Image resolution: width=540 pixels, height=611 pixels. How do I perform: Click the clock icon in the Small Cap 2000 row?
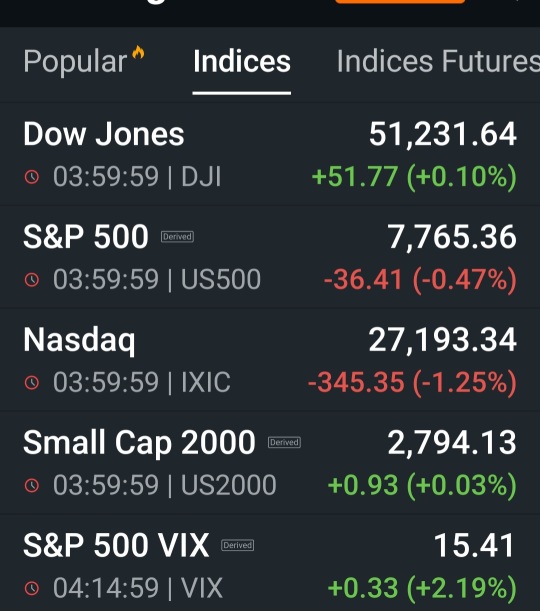[32, 485]
